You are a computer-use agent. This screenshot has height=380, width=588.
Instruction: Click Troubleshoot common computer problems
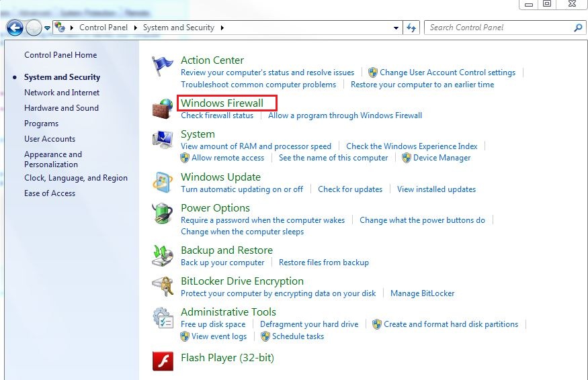258,85
